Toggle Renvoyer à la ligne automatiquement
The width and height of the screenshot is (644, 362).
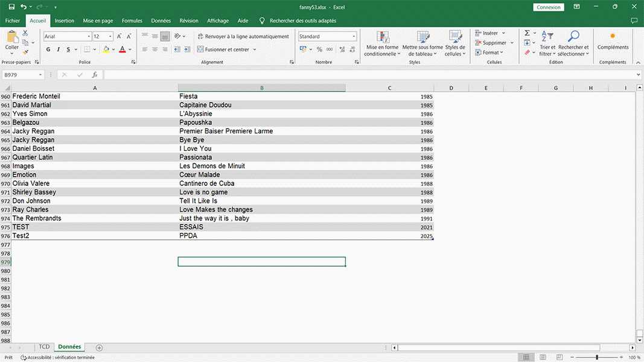pos(243,37)
